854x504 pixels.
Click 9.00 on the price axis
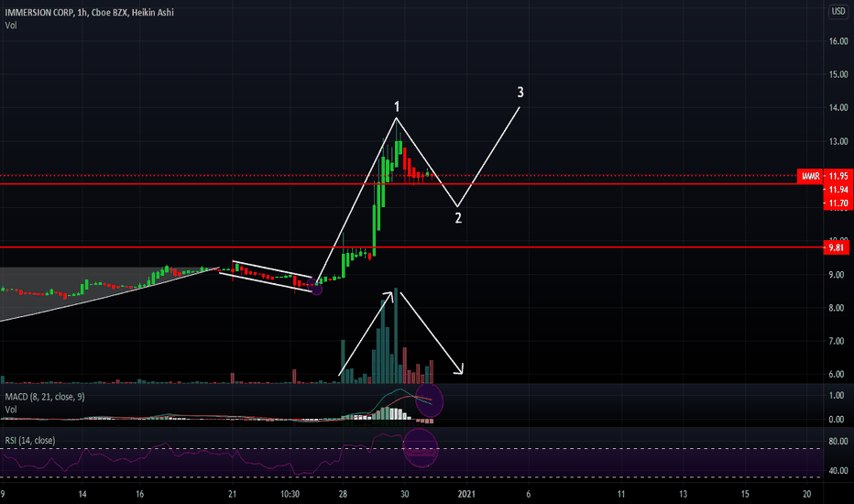click(x=837, y=275)
